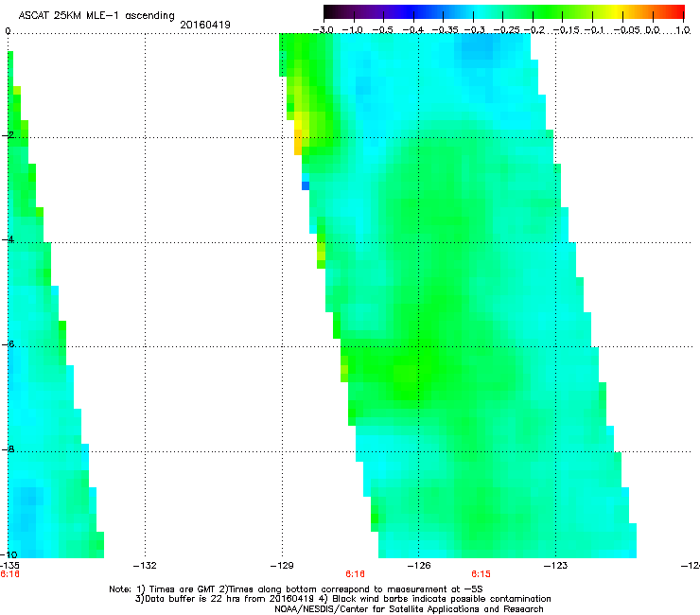Click the longitude label -123

[x=556, y=566]
